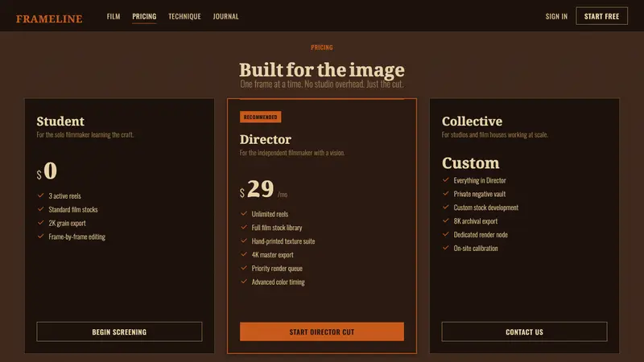This screenshot has width=644, height=362.
Task: Open the FRAMELINE logo home link
Action: [49, 19]
